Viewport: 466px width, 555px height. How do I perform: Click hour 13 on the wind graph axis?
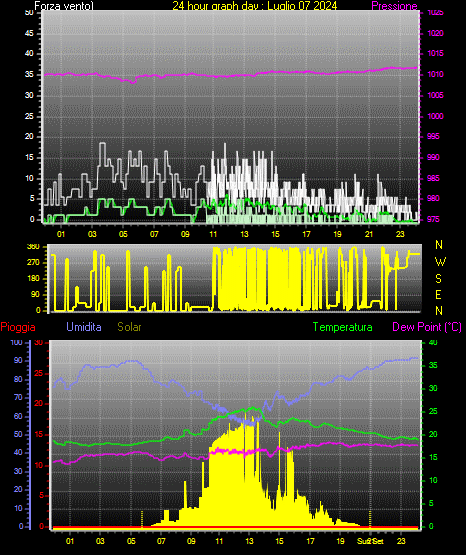[244, 234]
